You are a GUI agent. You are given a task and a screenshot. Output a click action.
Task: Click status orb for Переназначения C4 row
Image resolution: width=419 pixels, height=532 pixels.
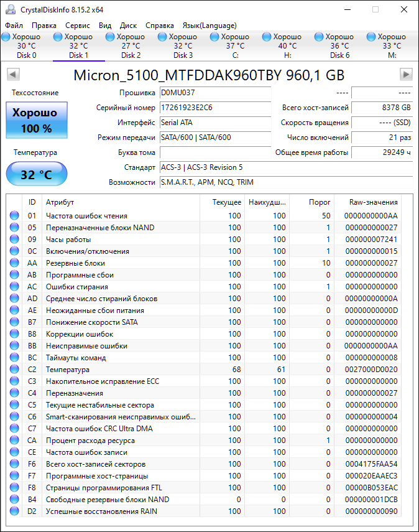point(14,393)
